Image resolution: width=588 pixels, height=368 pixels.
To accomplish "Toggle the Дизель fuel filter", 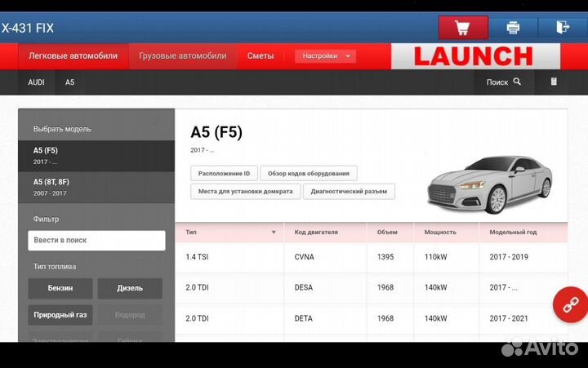I will (130, 288).
